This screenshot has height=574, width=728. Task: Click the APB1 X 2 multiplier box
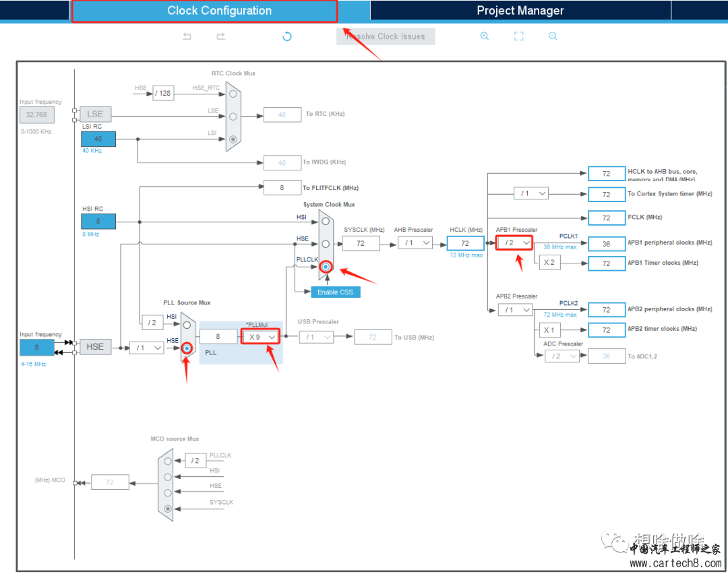(549, 262)
